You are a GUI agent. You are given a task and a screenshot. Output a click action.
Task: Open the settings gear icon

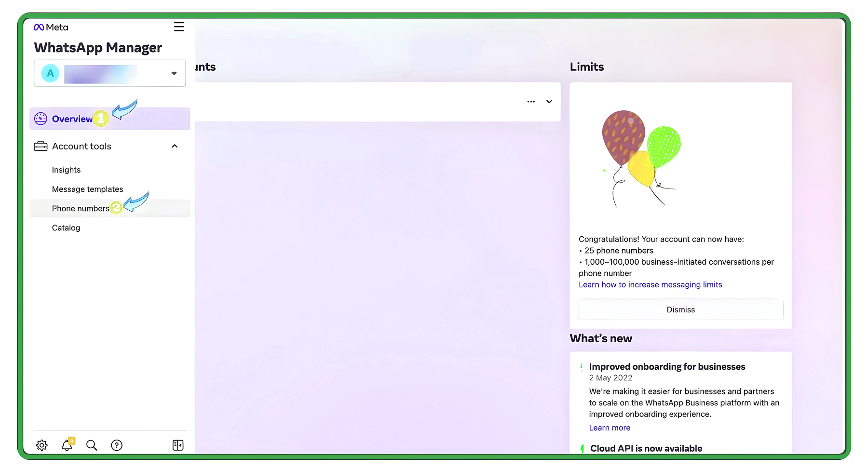pyautogui.click(x=42, y=445)
